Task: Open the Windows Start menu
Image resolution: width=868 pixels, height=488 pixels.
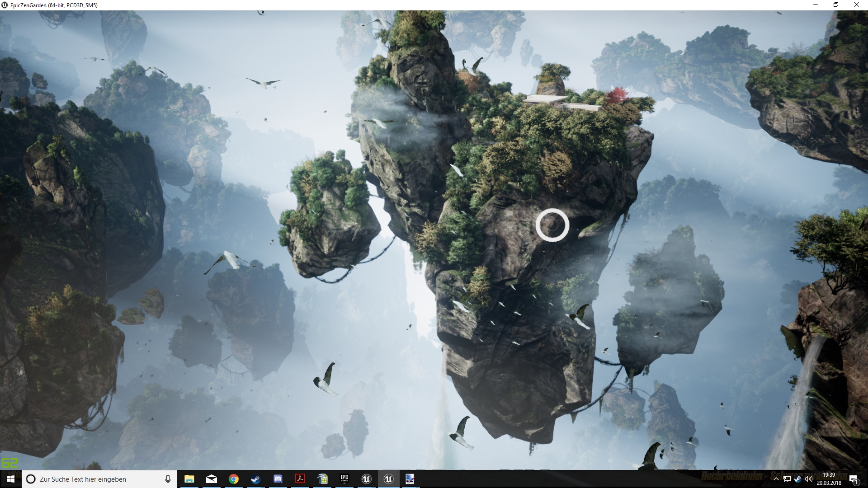Action: [x=10, y=479]
